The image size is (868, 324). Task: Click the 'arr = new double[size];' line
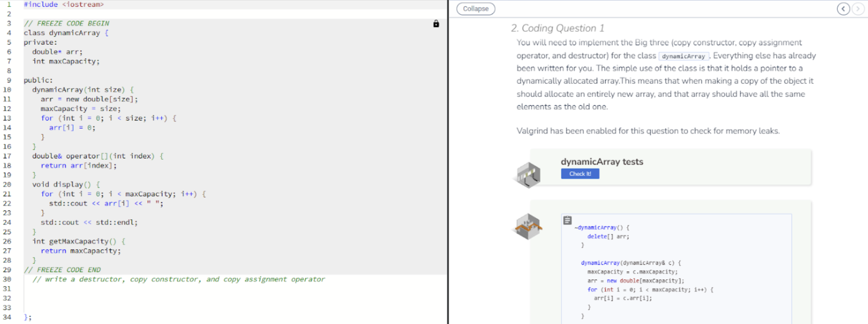coord(89,99)
